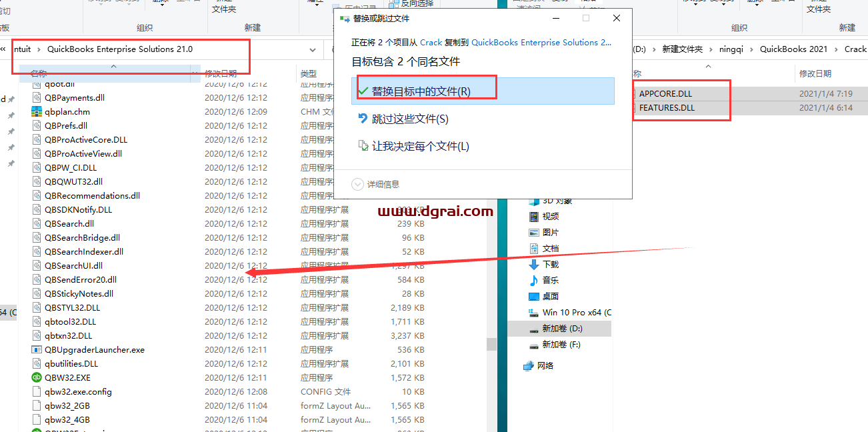Open the address bar history dropdown
The height and width of the screenshot is (432, 868).
click(x=312, y=49)
